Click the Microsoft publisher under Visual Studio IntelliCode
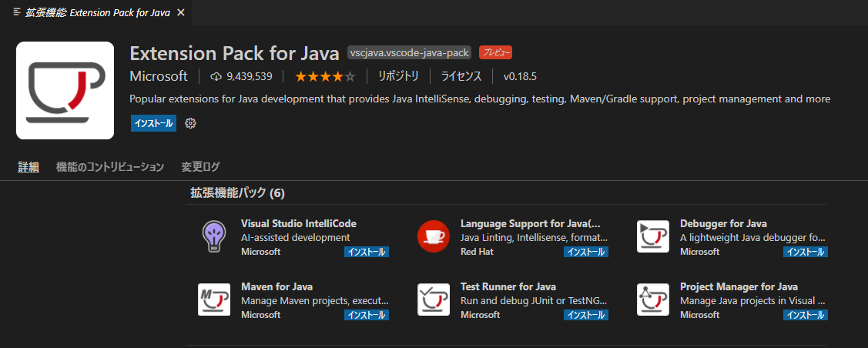 [261, 252]
